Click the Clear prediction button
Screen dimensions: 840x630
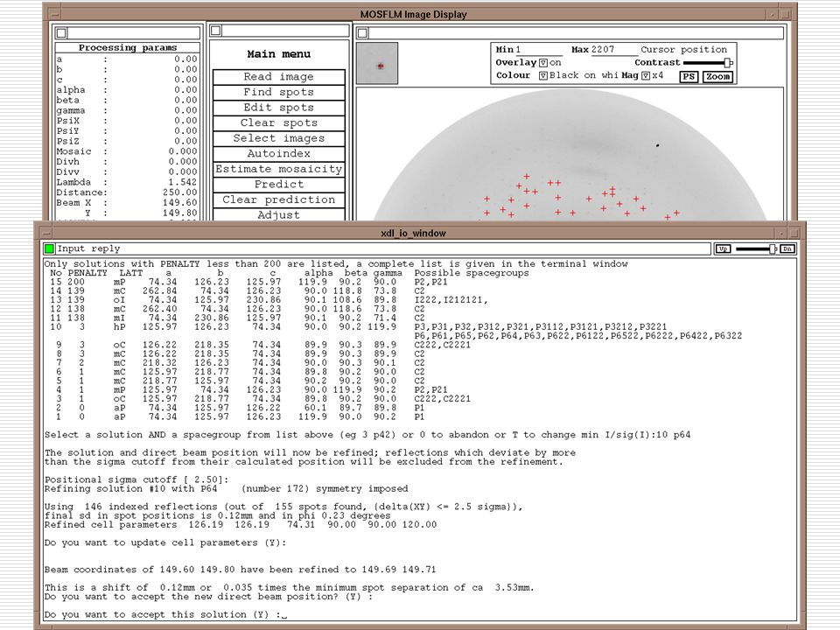(278, 199)
